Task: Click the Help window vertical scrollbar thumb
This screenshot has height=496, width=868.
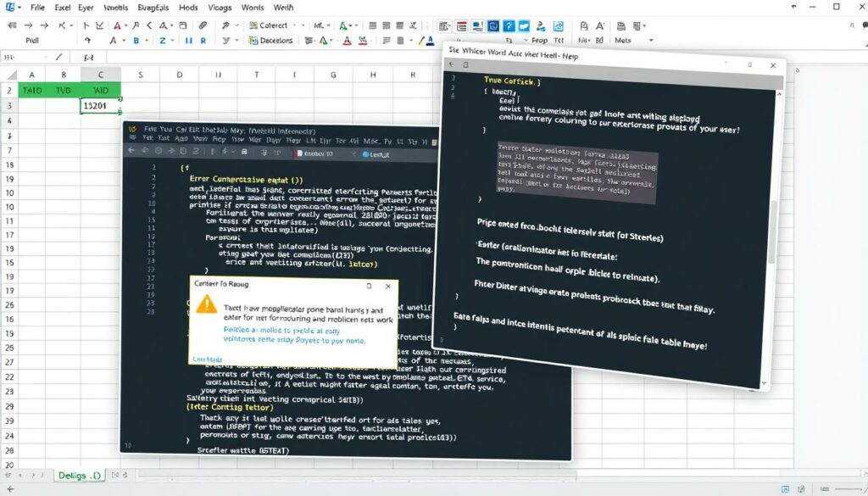Action: point(774,232)
